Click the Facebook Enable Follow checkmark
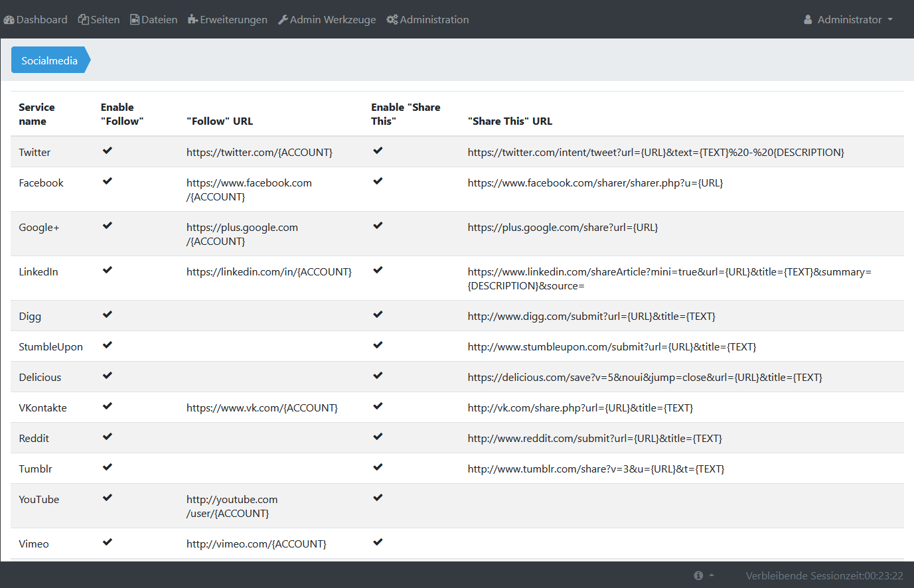Image resolution: width=914 pixels, height=588 pixels. coord(108,181)
